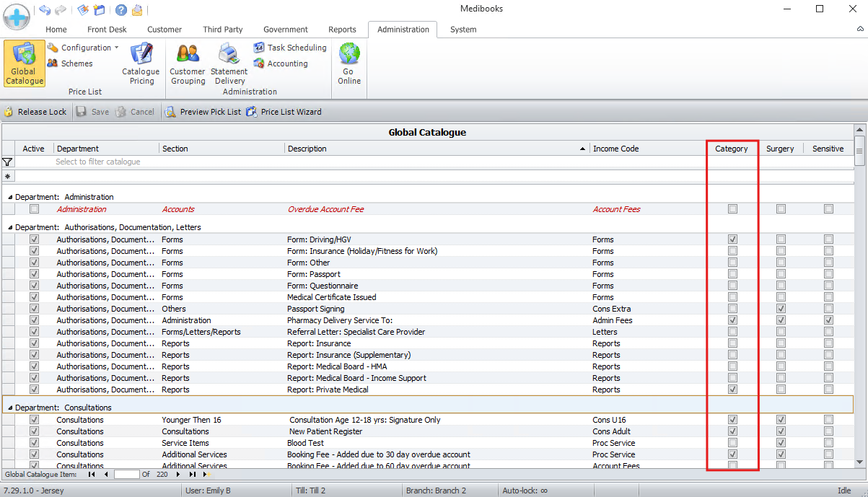Switch to the Front Desk tab

[x=107, y=30]
